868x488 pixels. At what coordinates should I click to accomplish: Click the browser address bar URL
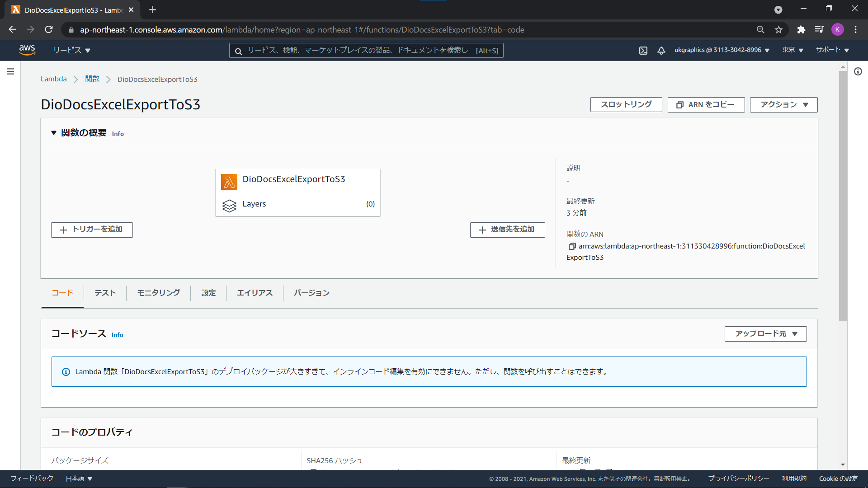coord(302,30)
